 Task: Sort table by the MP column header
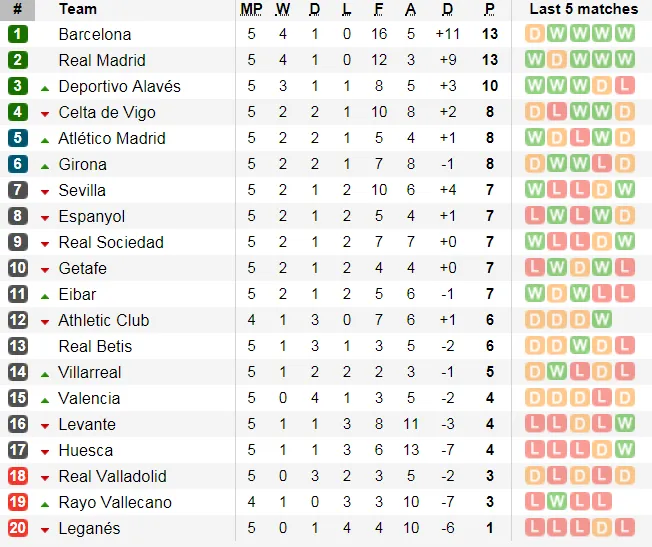click(x=251, y=9)
